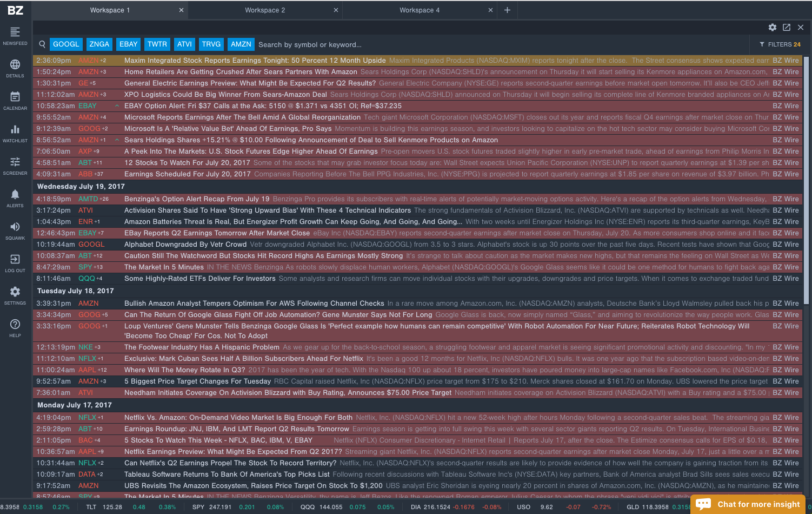Open 12 Stocks To Watch For July 20 headline
Viewport: 812px width, 514px height.
187,163
